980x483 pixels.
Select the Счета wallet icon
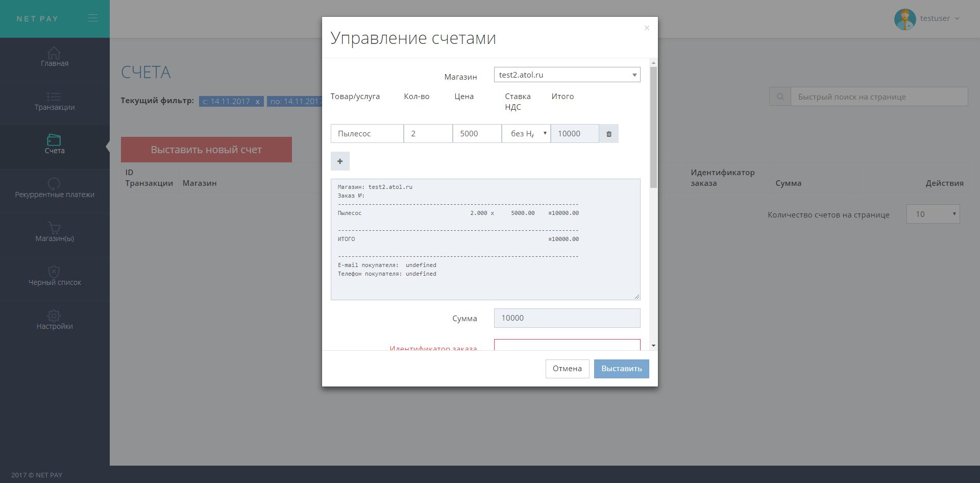(54, 139)
